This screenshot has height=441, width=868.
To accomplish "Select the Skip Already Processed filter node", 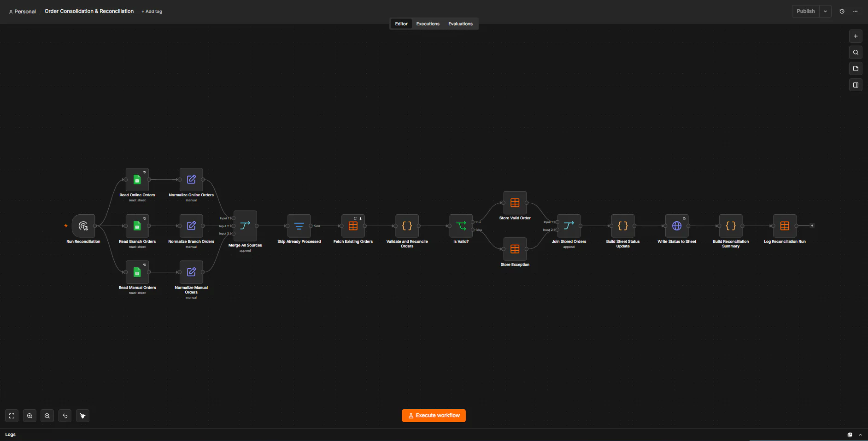I will pos(299,226).
